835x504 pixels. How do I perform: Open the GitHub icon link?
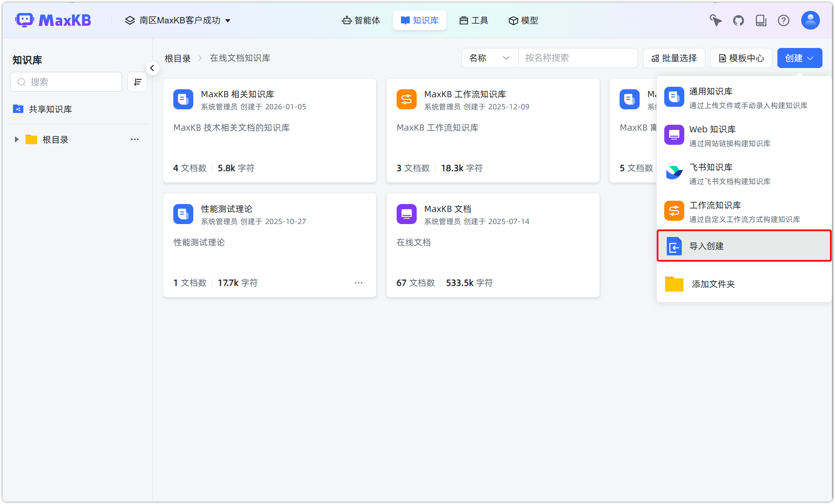point(739,20)
